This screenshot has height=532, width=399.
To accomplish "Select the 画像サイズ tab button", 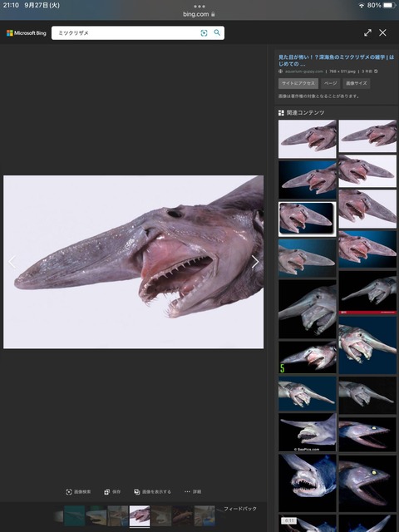I will coord(357,83).
